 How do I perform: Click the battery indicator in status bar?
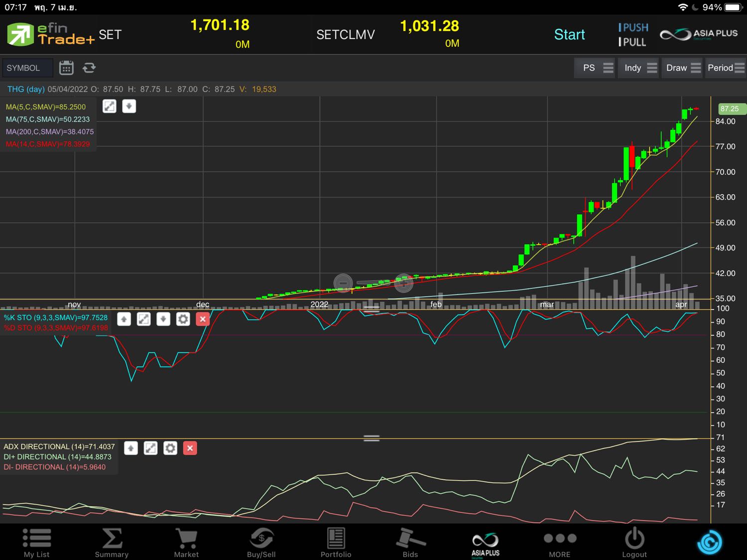(x=734, y=7)
